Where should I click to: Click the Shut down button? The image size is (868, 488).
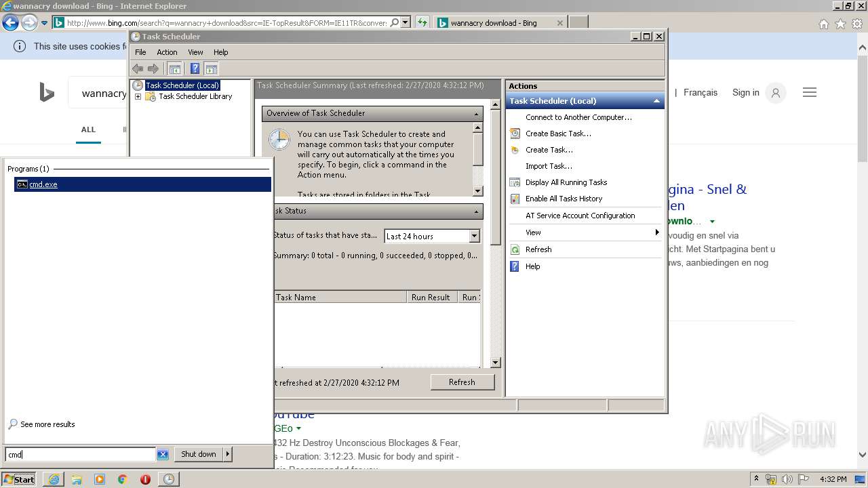199,454
